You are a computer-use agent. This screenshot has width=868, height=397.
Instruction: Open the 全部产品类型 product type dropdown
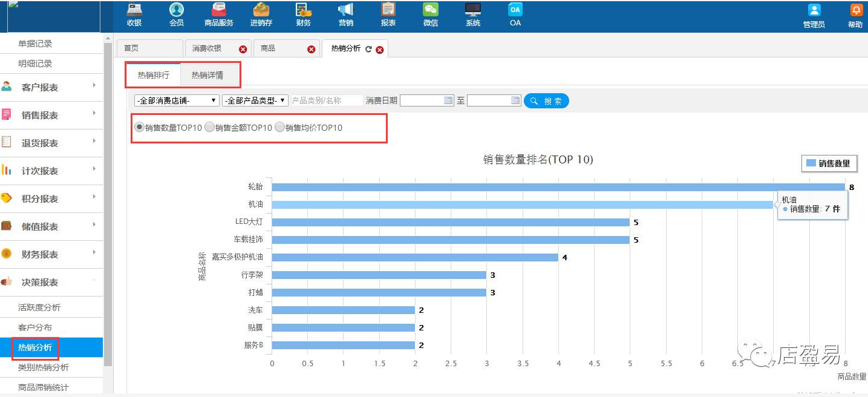pyautogui.click(x=255, y=100)
